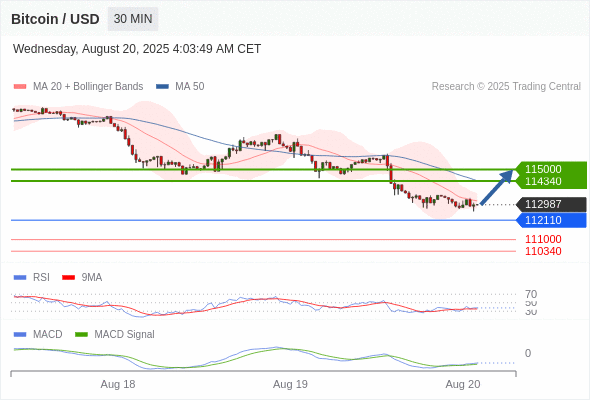Click the red 111000 support level label
The width and height of the screenshot is (590, 400).
(543, 239)
